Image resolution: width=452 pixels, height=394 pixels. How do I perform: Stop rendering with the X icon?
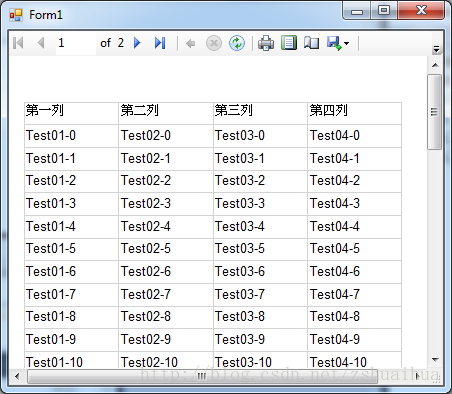(214, 43)
